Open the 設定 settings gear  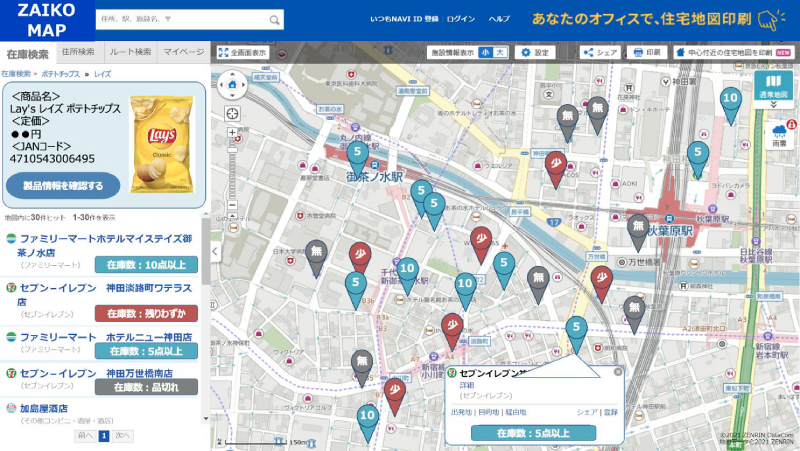pyautogui.click(x=535, y=52)
